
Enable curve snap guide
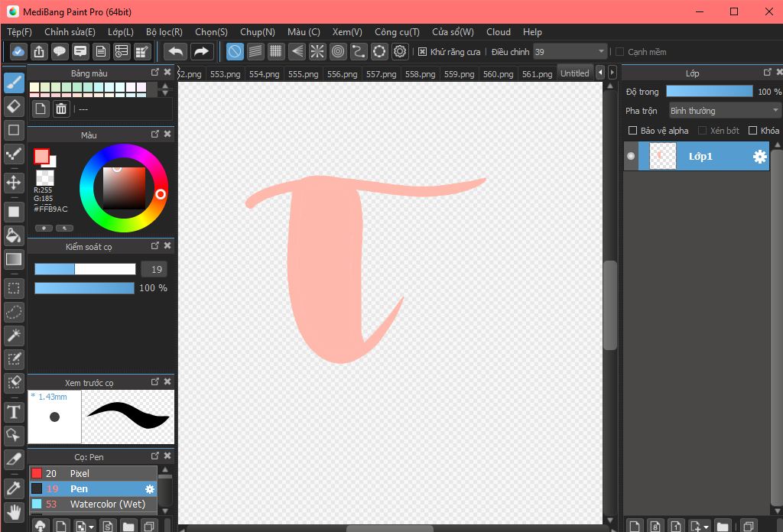coord(359,51)
